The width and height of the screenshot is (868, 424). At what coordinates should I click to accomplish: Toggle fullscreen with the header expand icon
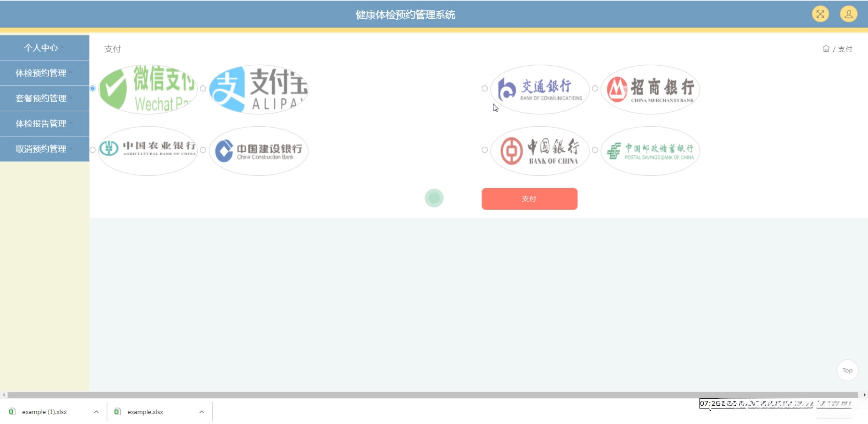(x=820, y=14)
